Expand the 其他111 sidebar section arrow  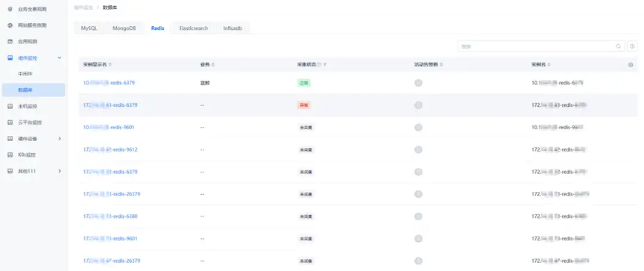point(60,171)
